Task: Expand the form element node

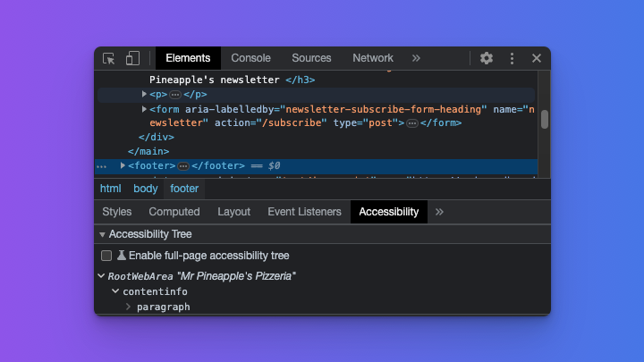Action: 145,109
